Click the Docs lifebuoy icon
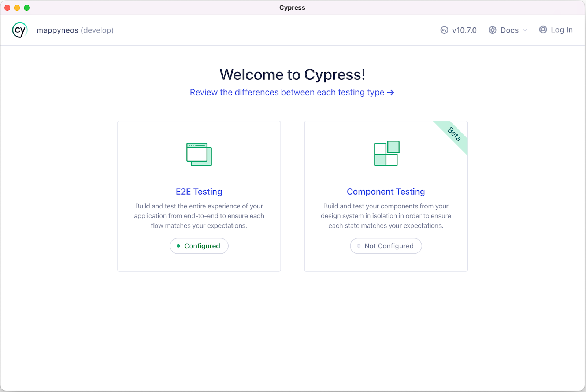Screen dimensions: 586x392 (493, 30)
